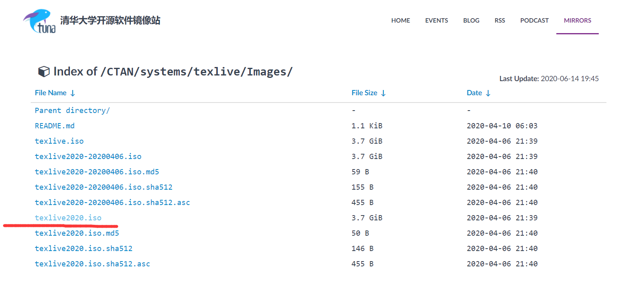The height and width of the screenshot is (291, 644).
Task: Click the date 2020-04-10 06:03
Action: coord(502,126)
